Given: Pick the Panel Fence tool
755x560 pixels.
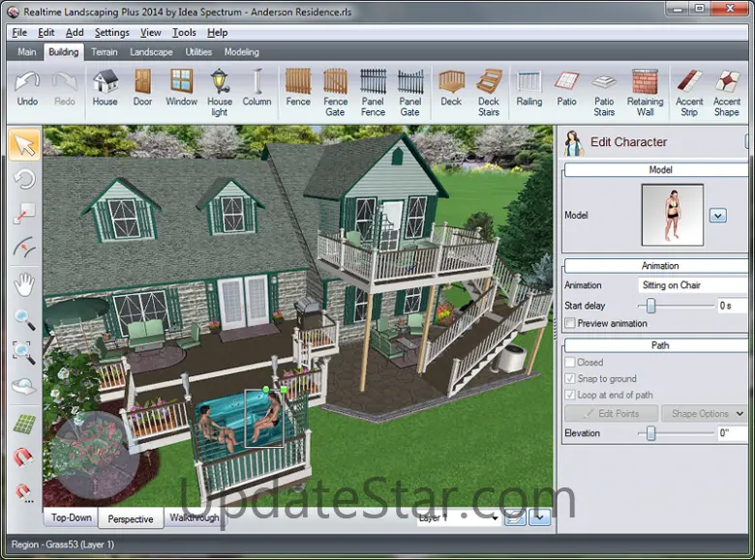Looking at the screenshot, I should 373,92.
